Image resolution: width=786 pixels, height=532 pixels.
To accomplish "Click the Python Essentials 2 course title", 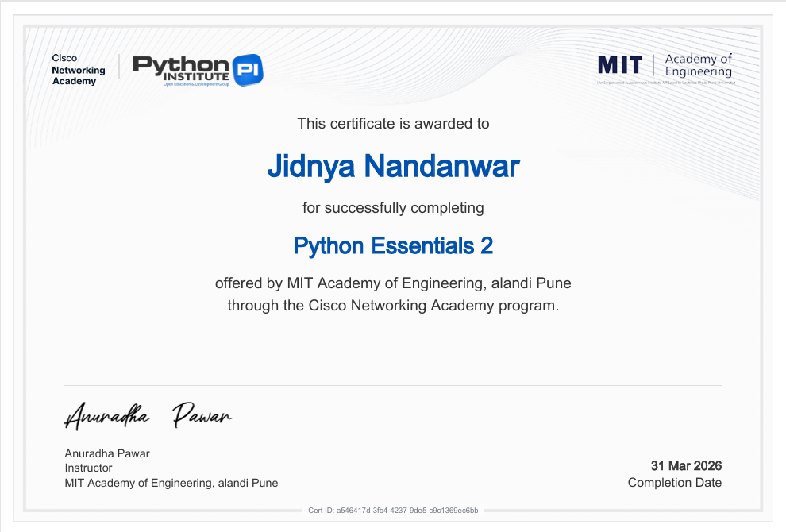I will (x=394, y=246).
